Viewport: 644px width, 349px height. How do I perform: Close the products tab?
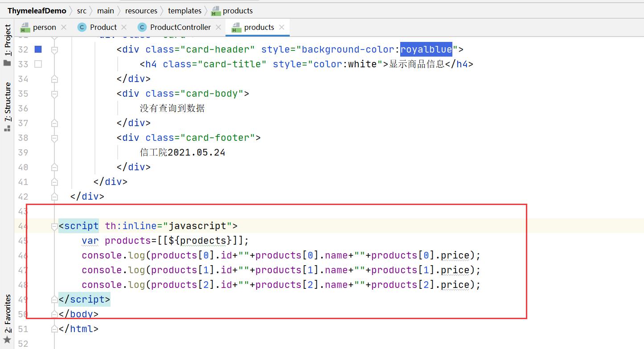282,27
